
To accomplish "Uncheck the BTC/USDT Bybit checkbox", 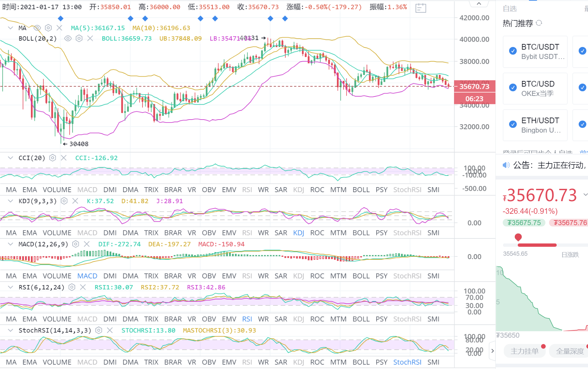I will point(513,51).
